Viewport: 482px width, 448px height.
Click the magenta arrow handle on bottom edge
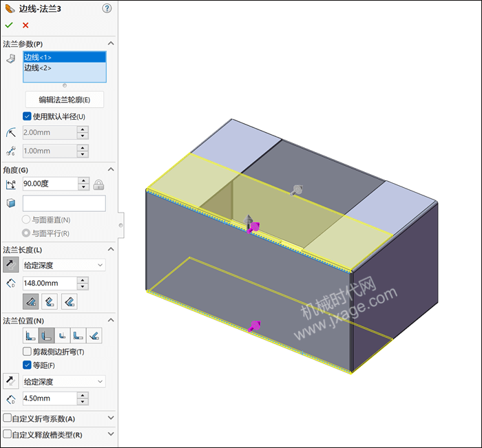(255, 326)
